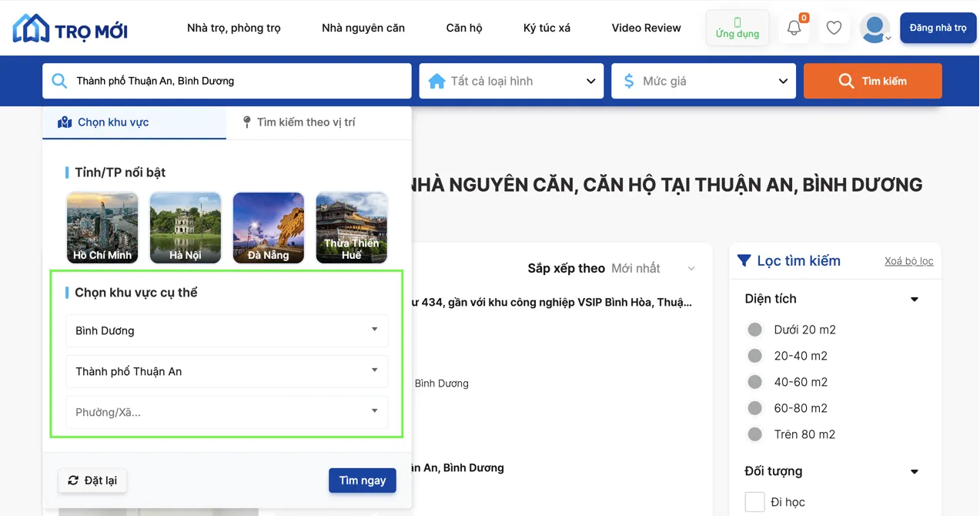The image size is (980, 516).
Task: Click the location search input field
Action: [227, 81]
